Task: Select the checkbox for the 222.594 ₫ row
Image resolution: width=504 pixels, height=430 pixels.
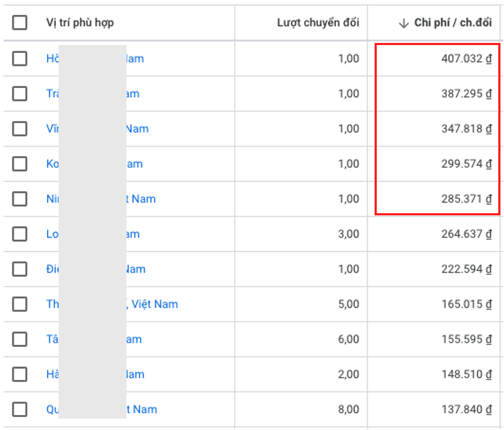Action: pyautogui.click(x=19, y=269)
